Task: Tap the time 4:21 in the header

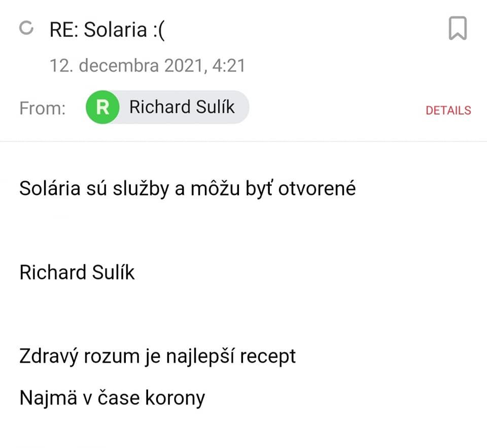Action: (229, 65)
